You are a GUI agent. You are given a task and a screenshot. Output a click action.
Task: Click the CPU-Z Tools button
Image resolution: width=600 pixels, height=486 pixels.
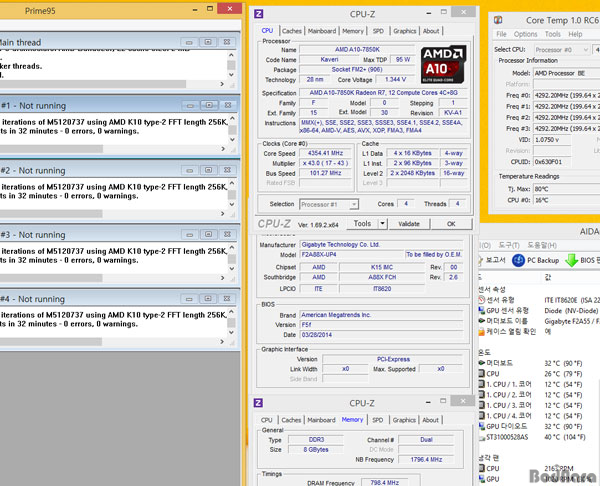coord(362,223)
